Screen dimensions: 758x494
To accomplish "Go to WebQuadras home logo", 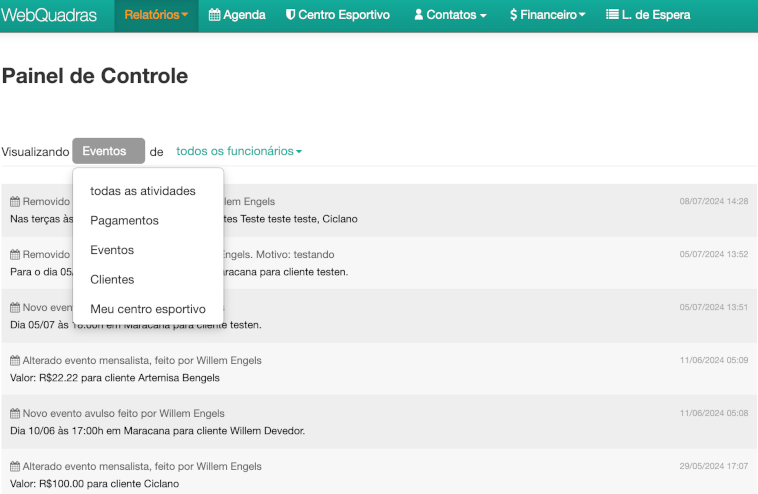I will click(x=49, y=15).
